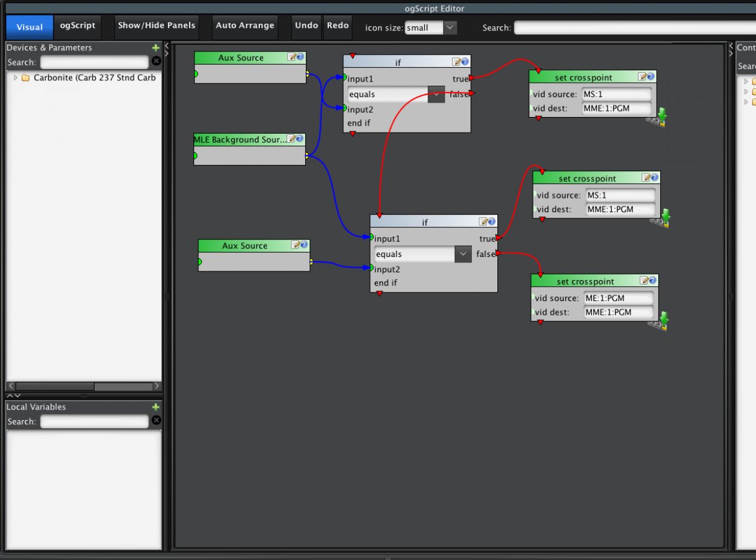Focus the Local Variables search box
This screenshot has height=560, width=756.
[94, 422]
